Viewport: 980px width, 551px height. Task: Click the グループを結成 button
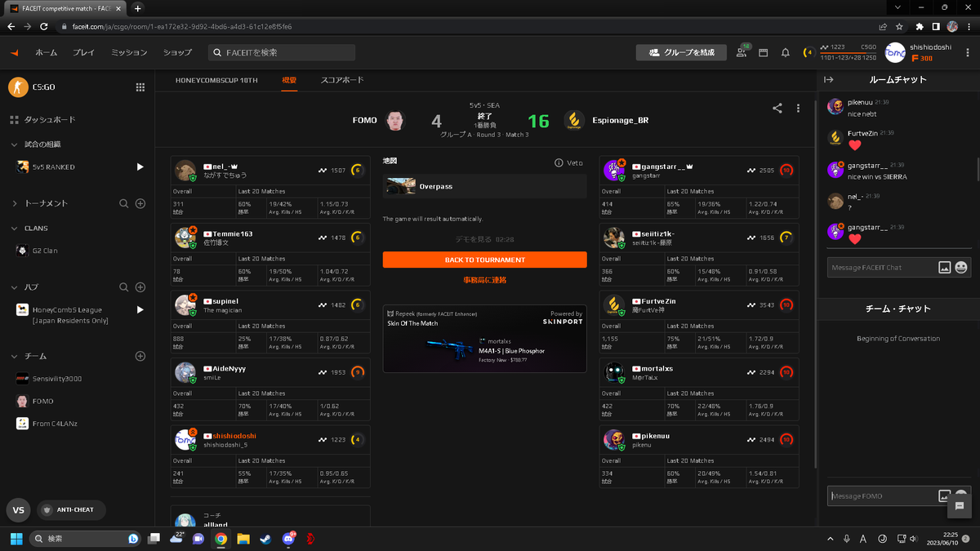pos(681,52)
